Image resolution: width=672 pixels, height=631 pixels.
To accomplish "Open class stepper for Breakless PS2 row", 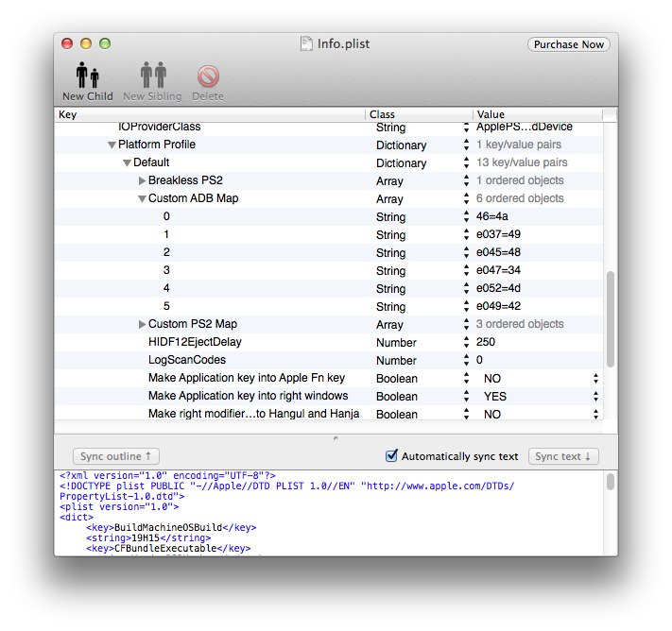I will [x=466, y=180].
